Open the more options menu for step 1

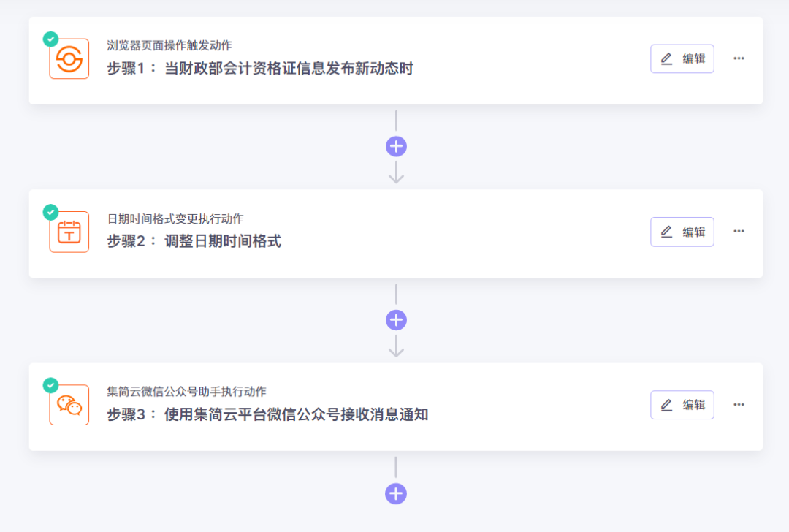pyautogui.click(x=739, y=58)
